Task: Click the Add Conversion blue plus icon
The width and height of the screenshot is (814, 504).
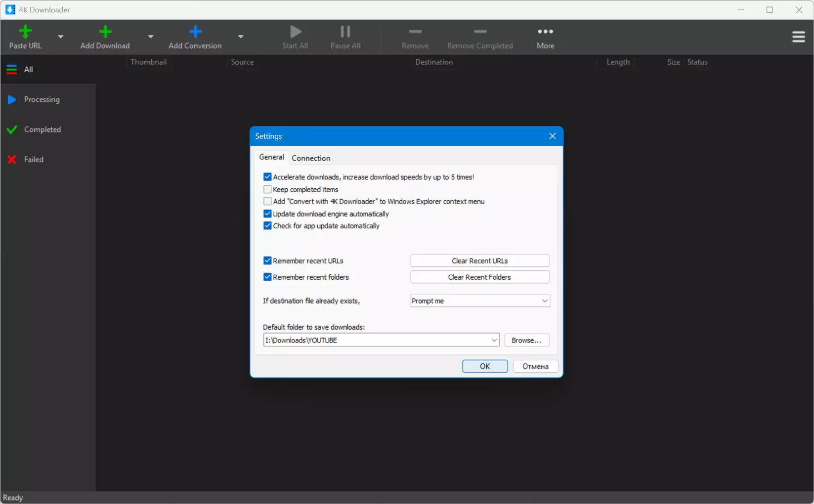Action: 195,32
